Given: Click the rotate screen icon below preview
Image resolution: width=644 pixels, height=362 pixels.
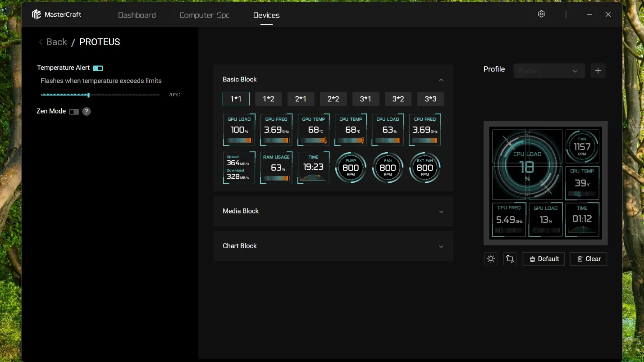Looking at the screenshot, I should pyautogui.click(x=510, y=259).
